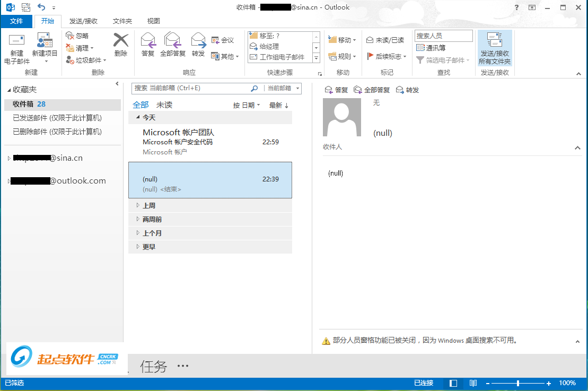
Task: Click the sender avatar picture
Action: [341, 117]
